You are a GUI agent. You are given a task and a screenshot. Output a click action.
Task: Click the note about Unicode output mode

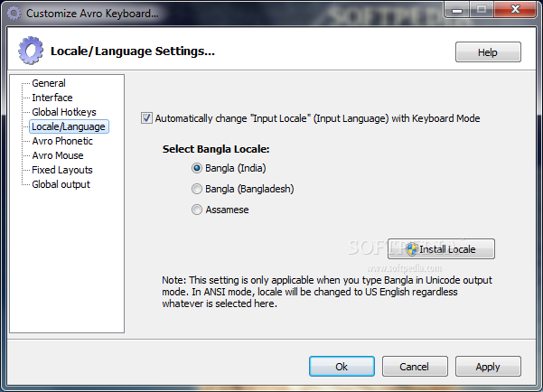click(327, 292)
